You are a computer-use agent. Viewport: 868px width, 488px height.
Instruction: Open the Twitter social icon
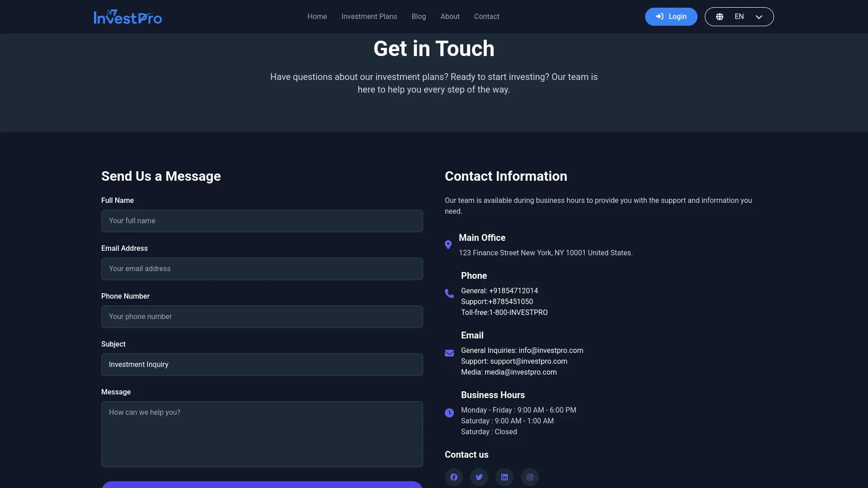click(479, 477)
